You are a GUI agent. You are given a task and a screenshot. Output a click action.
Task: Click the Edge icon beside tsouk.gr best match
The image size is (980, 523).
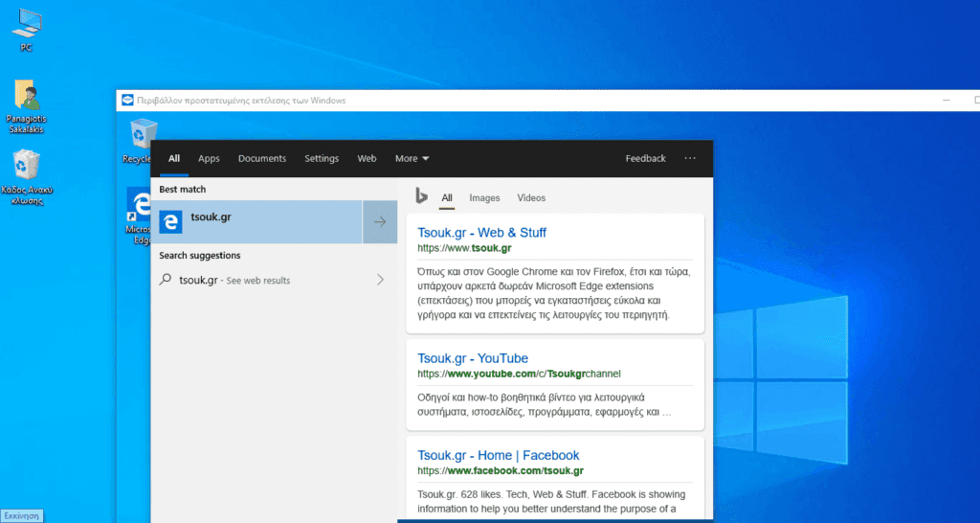[x=170, y=222]
